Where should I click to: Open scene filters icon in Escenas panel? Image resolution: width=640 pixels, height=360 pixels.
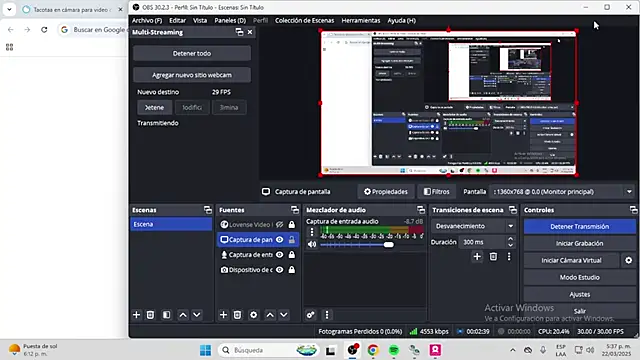click(x=167, y=315)
